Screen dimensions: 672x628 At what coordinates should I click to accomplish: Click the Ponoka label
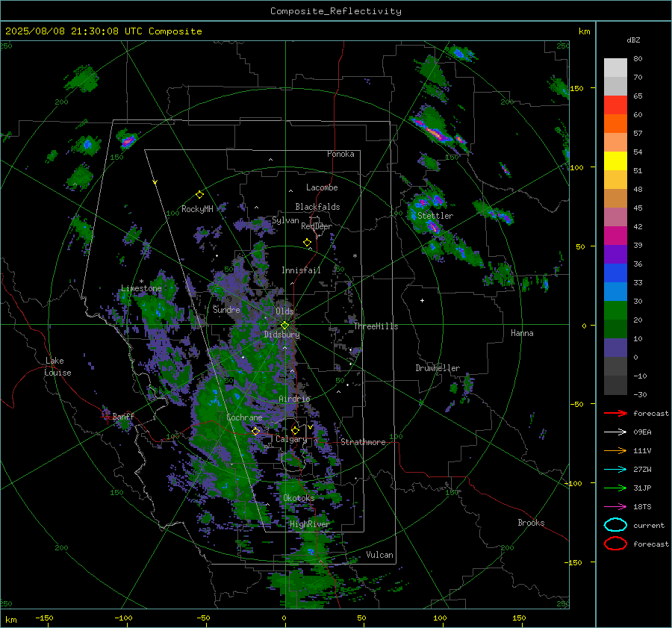tap(340, 154)
